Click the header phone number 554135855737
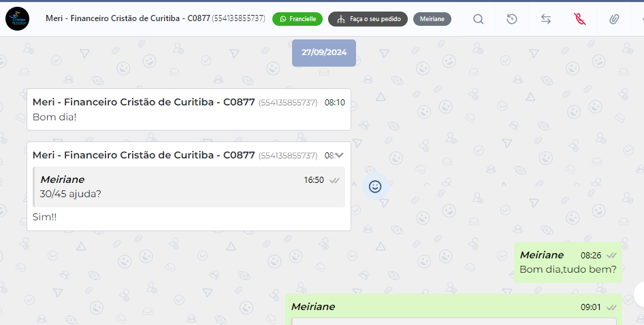This screenshot has width=644, height=325. click(x=239, y=18)
